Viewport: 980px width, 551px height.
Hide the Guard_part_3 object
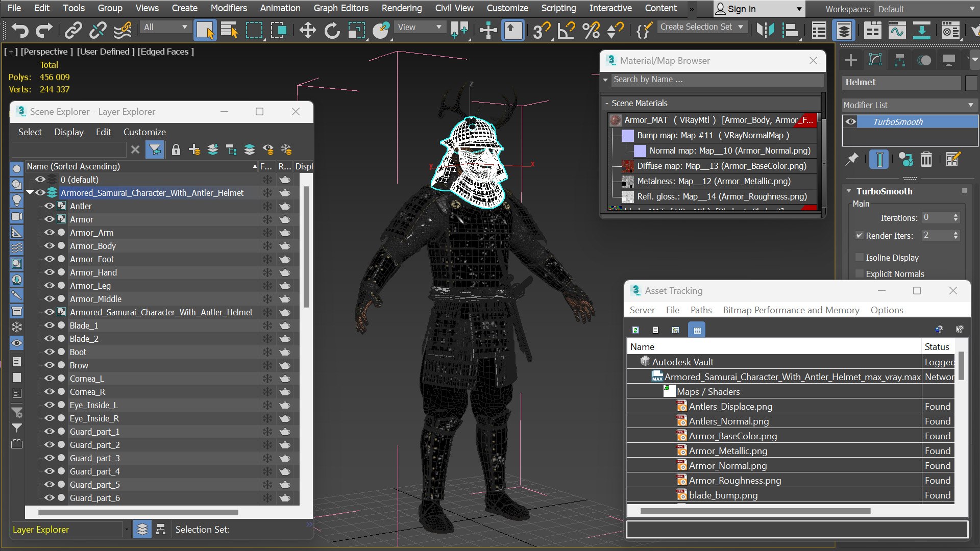point(49,458)
